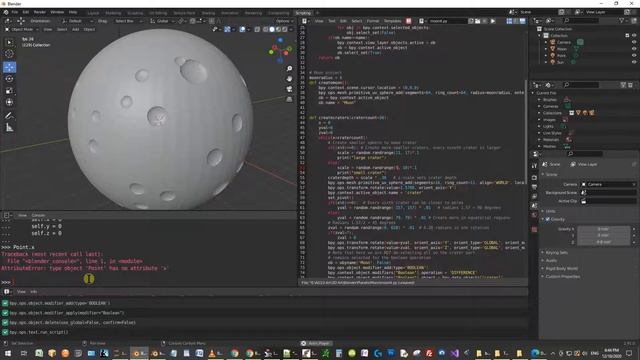Open Console menu in Python console
Viewport: 640px width, 360px height.
click(38, 215)
